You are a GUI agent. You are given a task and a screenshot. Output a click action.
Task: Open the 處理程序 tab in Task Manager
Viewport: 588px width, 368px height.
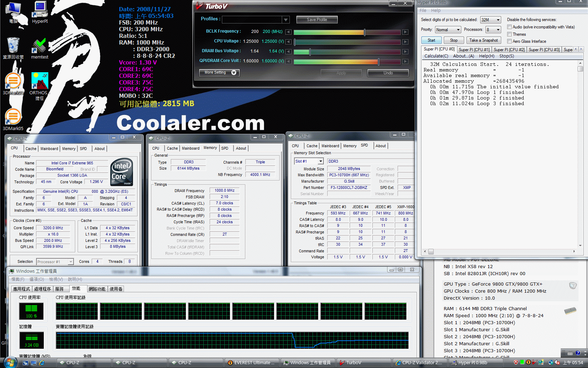[x=42, y=289]
